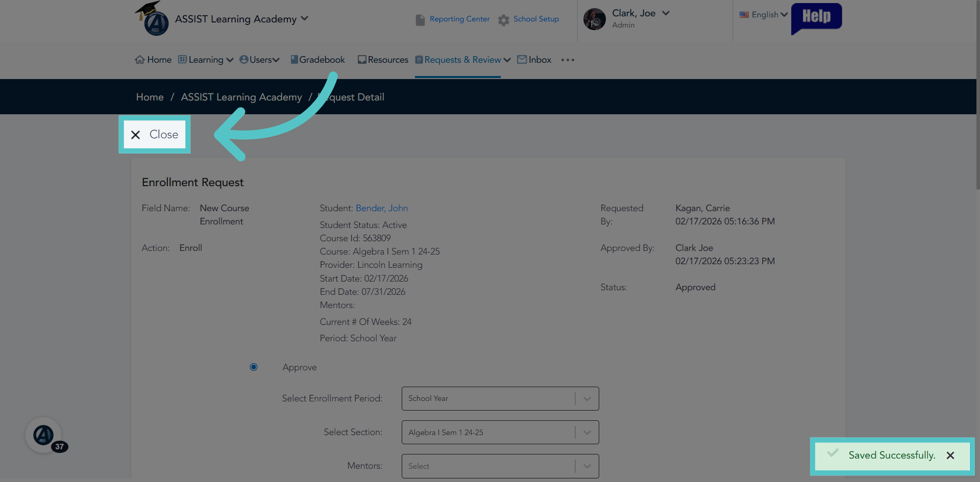Expand the school name dropdown chevron
980x482 pixels.
point(305,18)
